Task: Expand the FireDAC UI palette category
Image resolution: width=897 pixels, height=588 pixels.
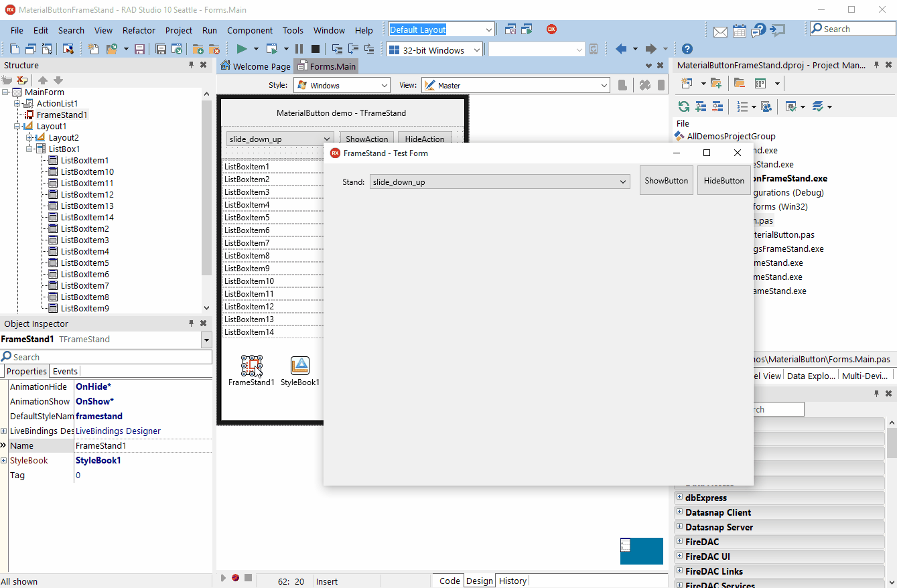Action: click(679, 557)
